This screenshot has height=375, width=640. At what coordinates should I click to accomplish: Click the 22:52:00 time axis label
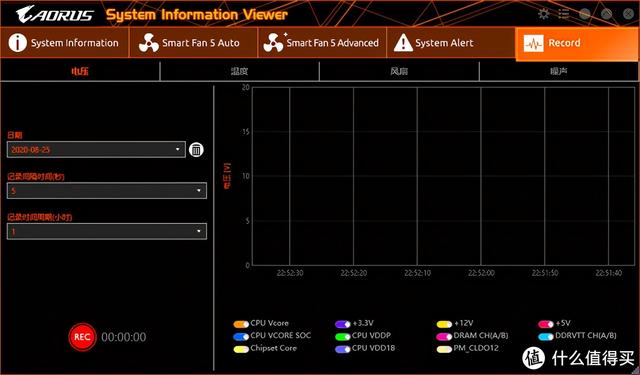(481, 273)
